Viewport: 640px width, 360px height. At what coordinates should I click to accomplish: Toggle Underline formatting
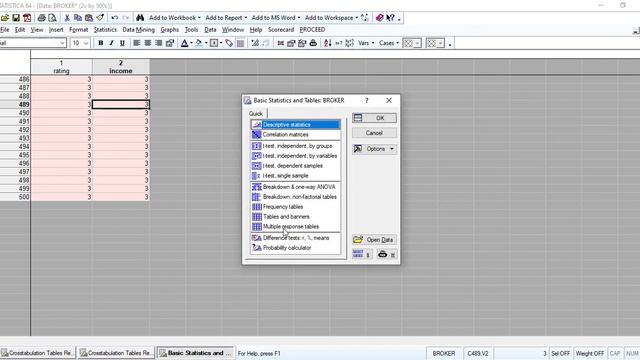[x=122, y=43]
